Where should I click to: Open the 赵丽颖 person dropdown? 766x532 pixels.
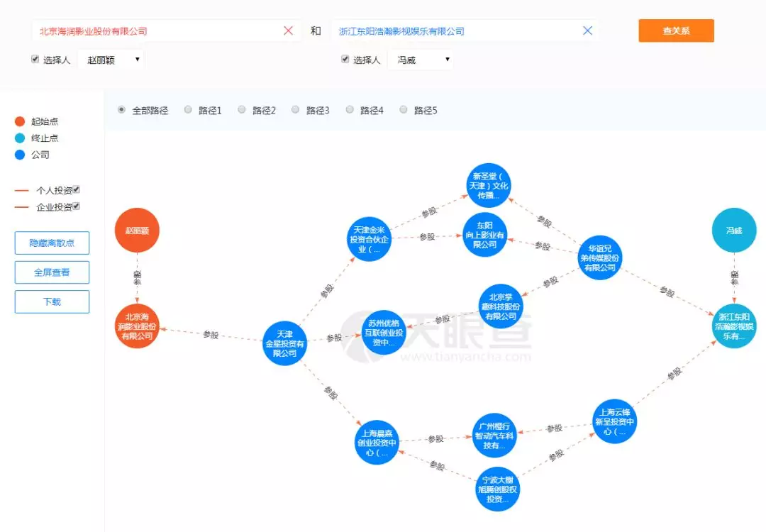click(111, 60)
